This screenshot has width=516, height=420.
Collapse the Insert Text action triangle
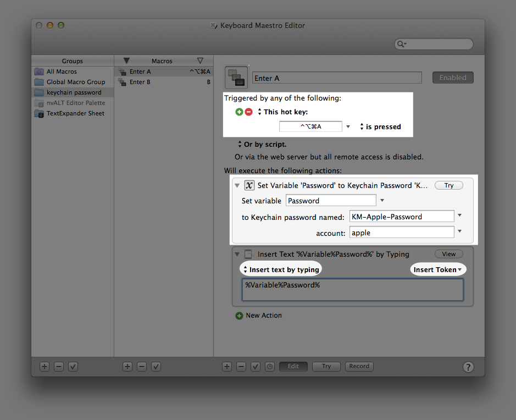tap(237, 254)
